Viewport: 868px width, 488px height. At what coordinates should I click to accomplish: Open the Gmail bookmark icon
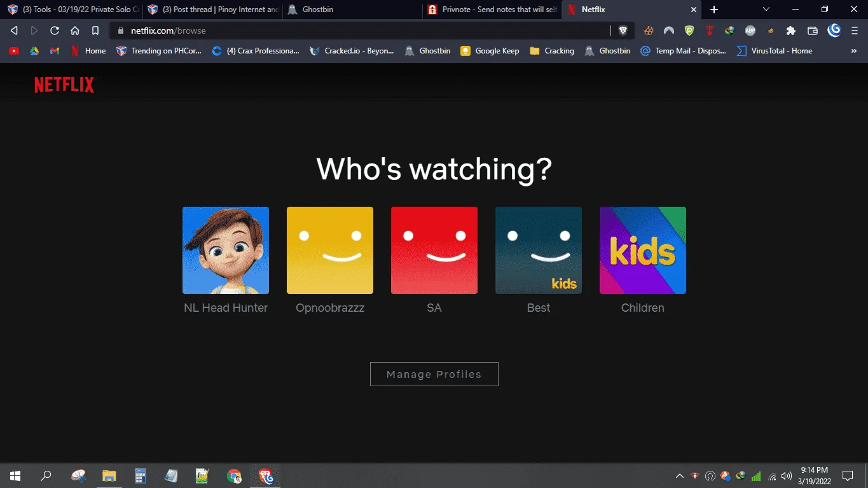click(55, 51)
